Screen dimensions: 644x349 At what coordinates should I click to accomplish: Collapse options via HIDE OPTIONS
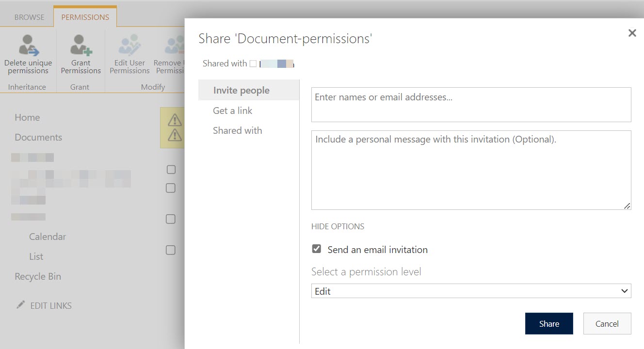pos(338,226)
